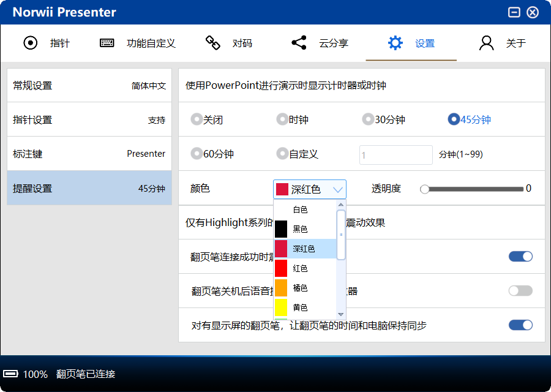Viewport: 551px width, 392px height.
Task: Click the cloud share icon
Action: (x=299, y=43)
